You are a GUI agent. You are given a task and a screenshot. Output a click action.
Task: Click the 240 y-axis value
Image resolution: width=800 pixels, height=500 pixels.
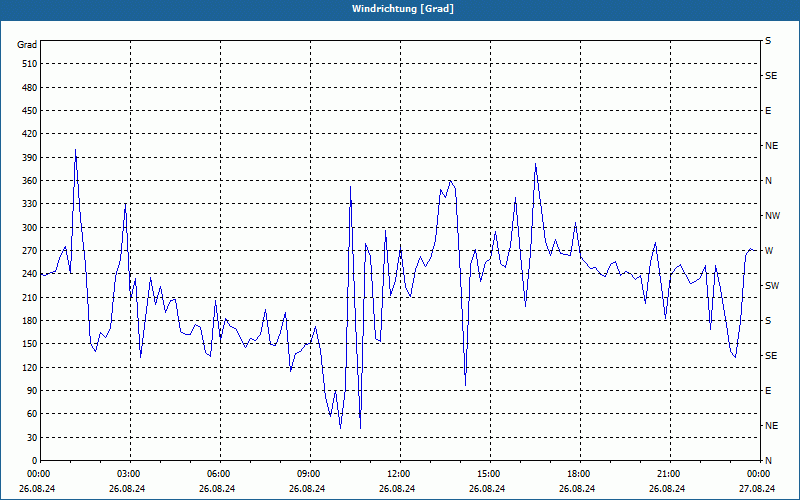tap(30, 274)
